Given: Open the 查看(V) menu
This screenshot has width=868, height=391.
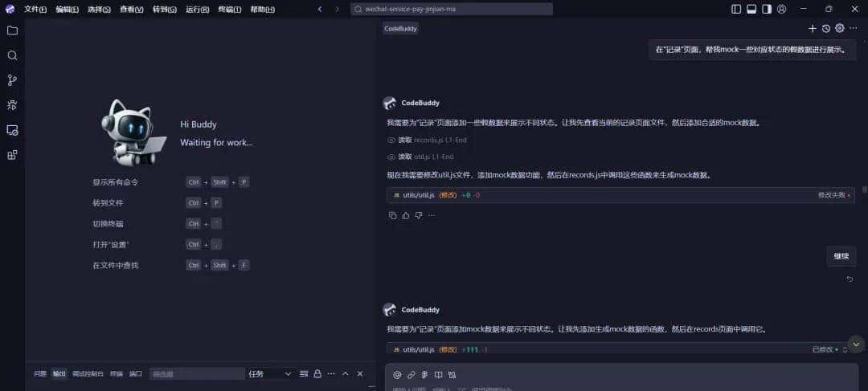Looking at the screenshot, I should [132, 10].
